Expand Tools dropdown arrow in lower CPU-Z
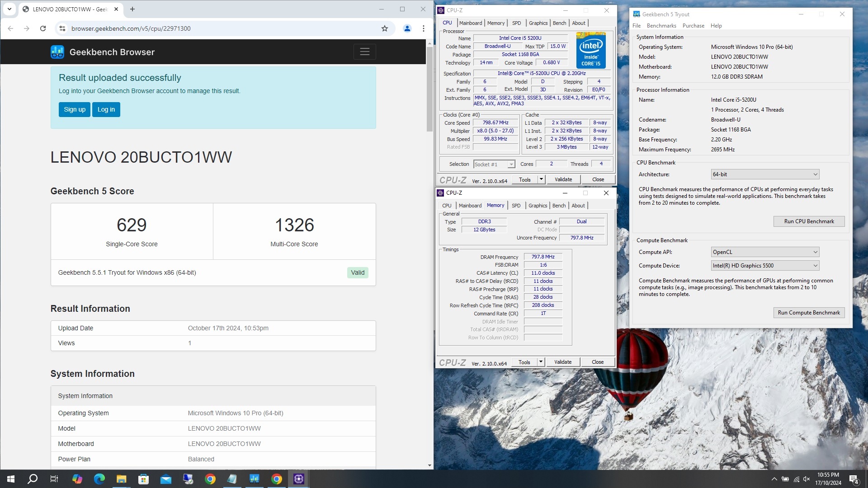 tap(541, 362)
